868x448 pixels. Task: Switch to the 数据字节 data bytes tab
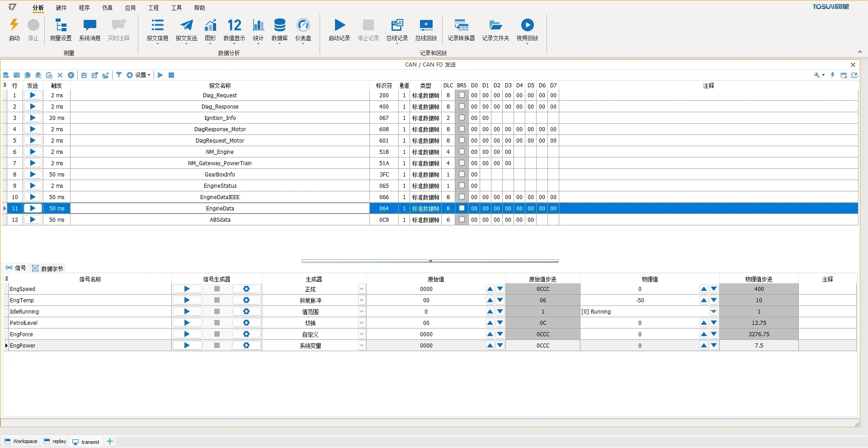[x=48, y=268]
